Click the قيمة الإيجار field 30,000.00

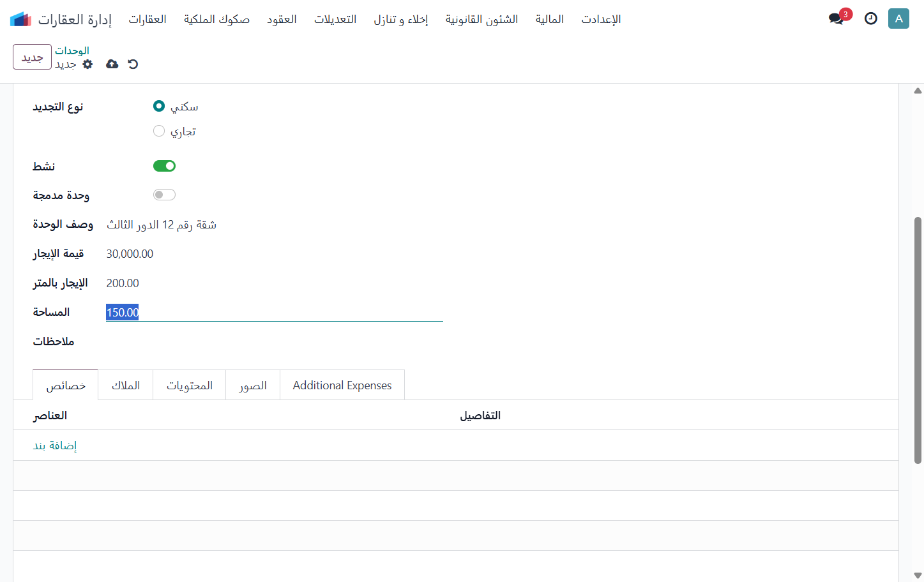click(275, 253)
